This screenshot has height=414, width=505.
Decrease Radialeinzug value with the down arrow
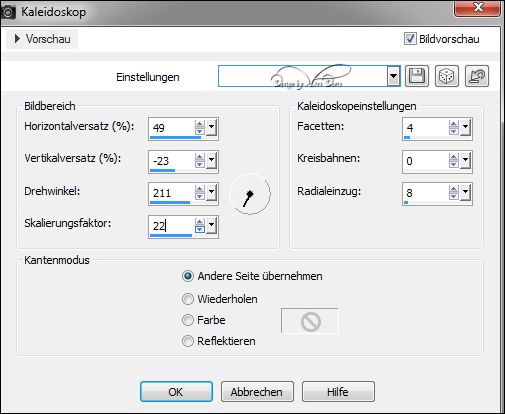tap(453, 197)
